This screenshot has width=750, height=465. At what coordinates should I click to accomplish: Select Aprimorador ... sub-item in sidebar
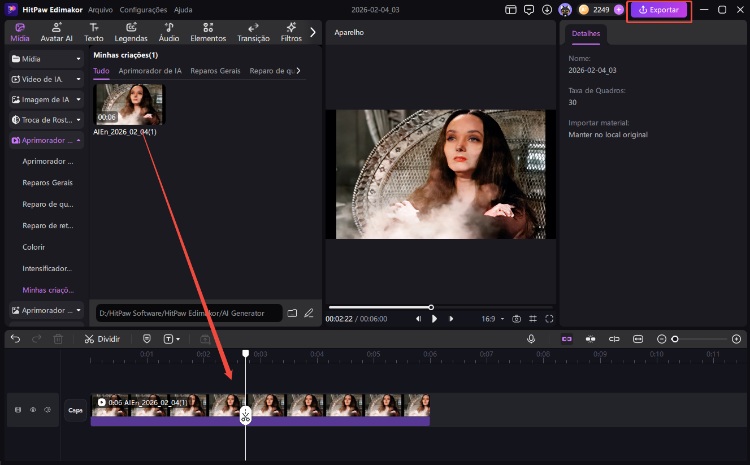(48, 162)
